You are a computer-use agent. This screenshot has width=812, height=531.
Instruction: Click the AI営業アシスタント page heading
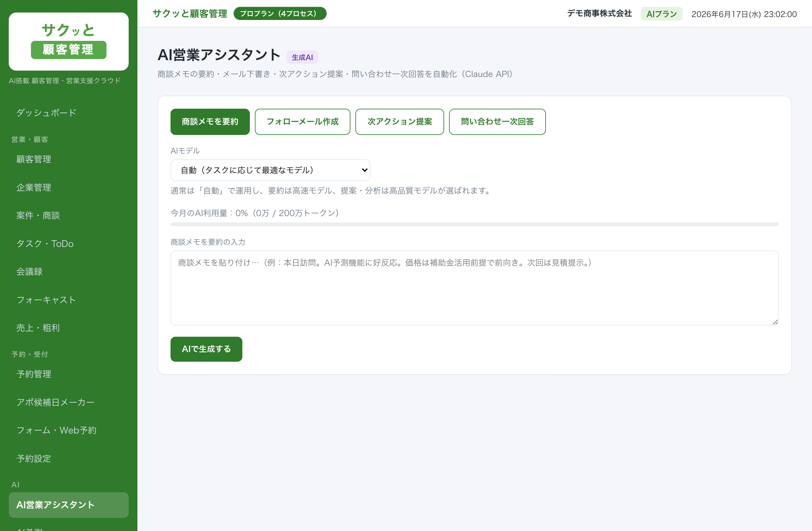(219, 55)
